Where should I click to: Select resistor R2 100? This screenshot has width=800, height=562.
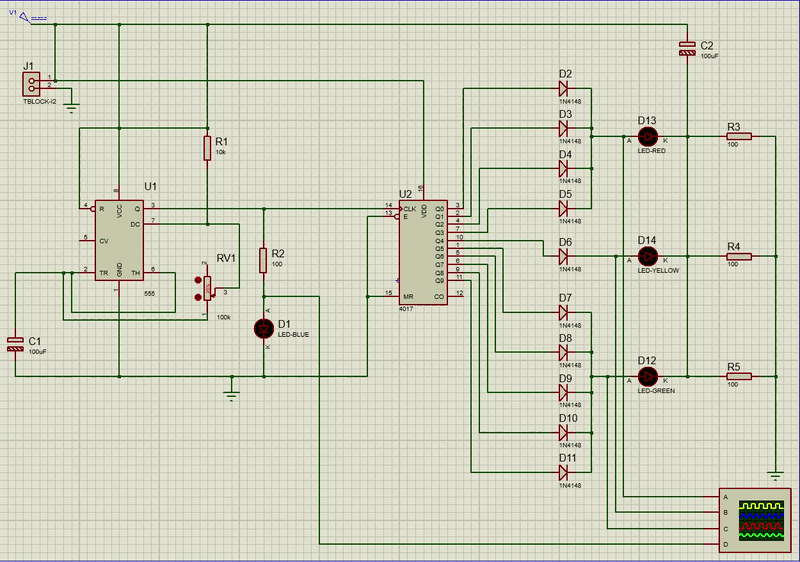tap(263, 260)
